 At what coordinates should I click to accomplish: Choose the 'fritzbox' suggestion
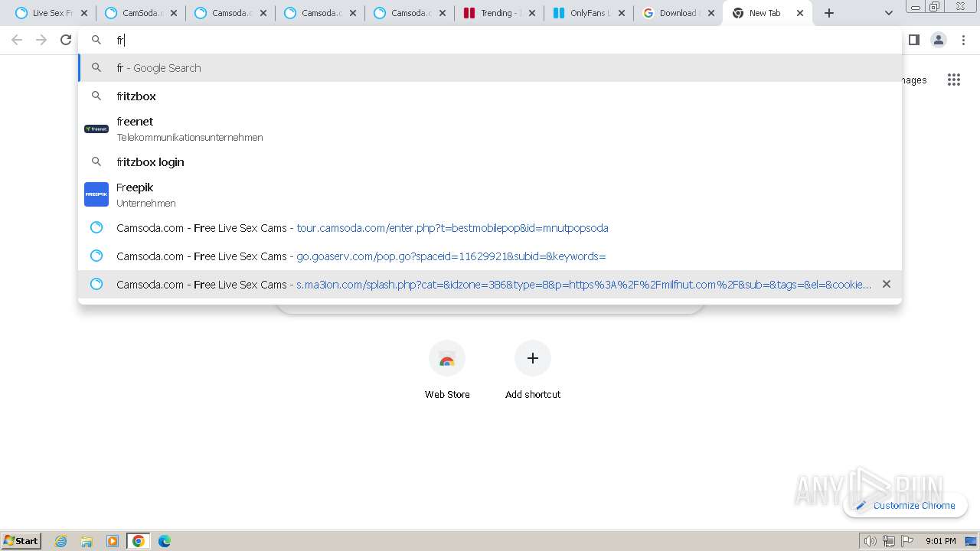[x=490, y=96]
